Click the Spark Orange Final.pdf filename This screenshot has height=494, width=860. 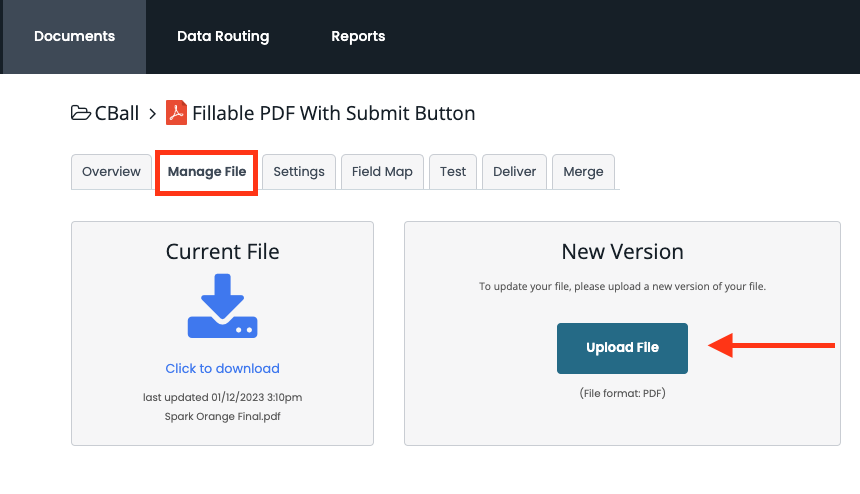pos(222,416)
